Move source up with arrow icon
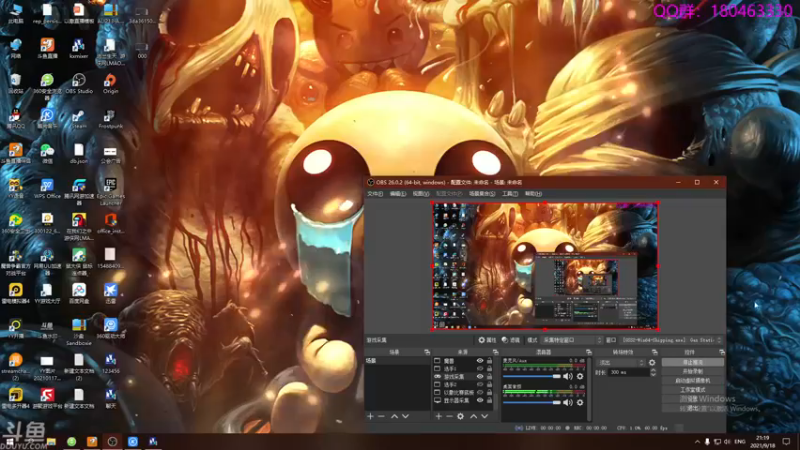Image resolution: width=800 pixels, height=450 pixels. (x=473, y=416)
